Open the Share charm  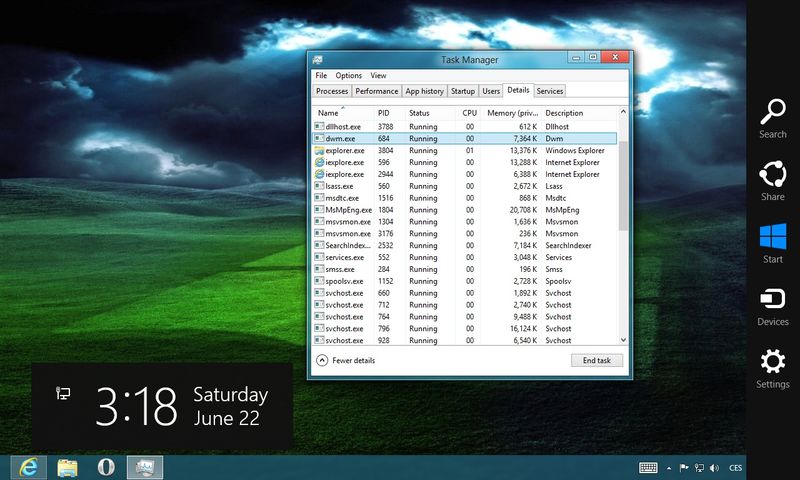[x=772, y=181]
